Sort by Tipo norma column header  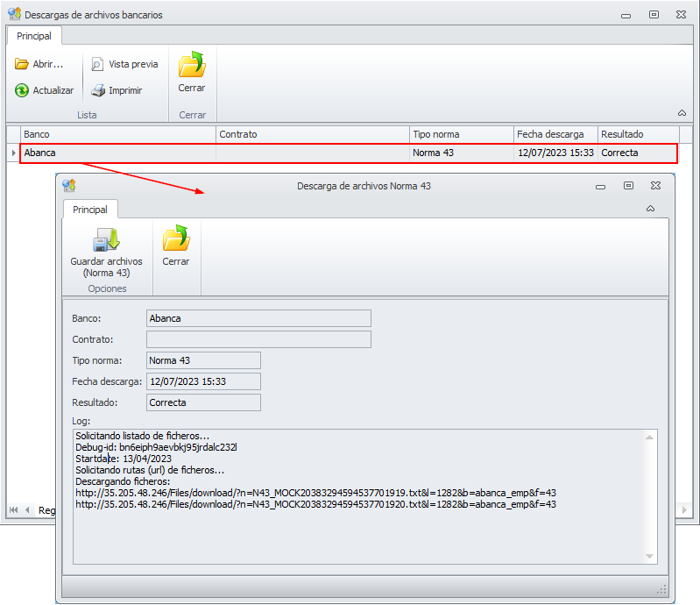pyautogui.click(x=462, y=134)
